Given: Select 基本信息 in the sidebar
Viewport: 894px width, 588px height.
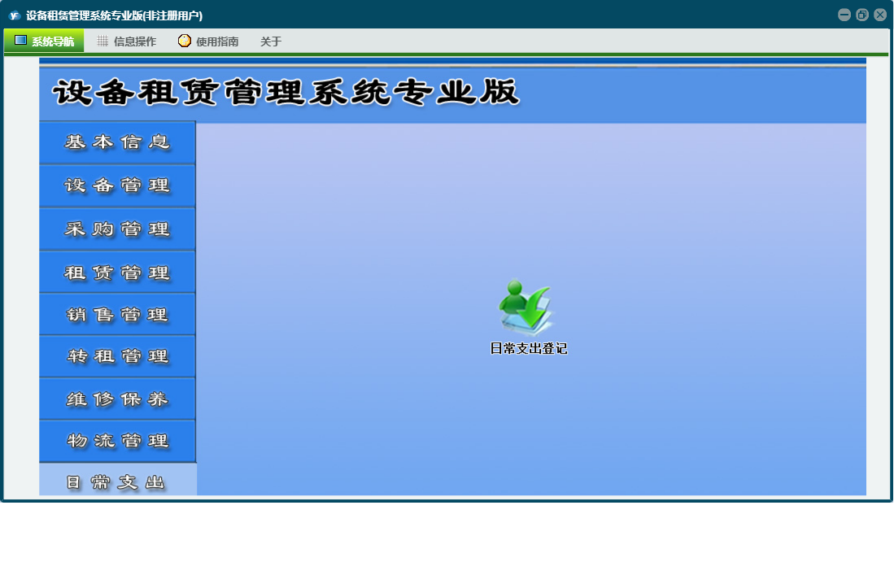Looking at the screenshot, I should 117,142.
